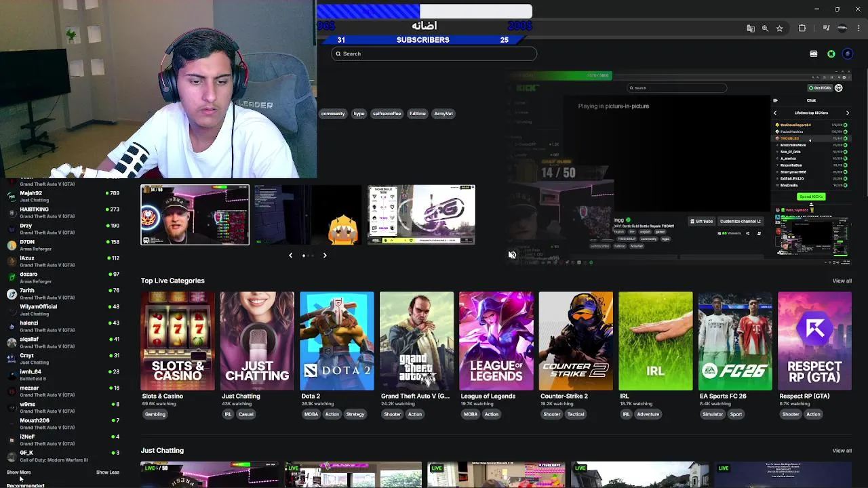This screenshot has height=488, width=868.
Task: Click the Simulator tag under EA Sports FC 26
Action: coord(713,414)
